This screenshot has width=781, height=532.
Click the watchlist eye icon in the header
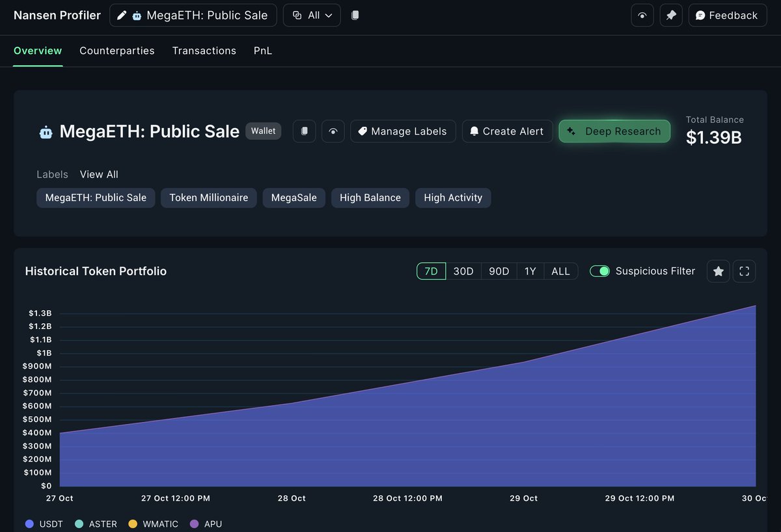(642, 15)
